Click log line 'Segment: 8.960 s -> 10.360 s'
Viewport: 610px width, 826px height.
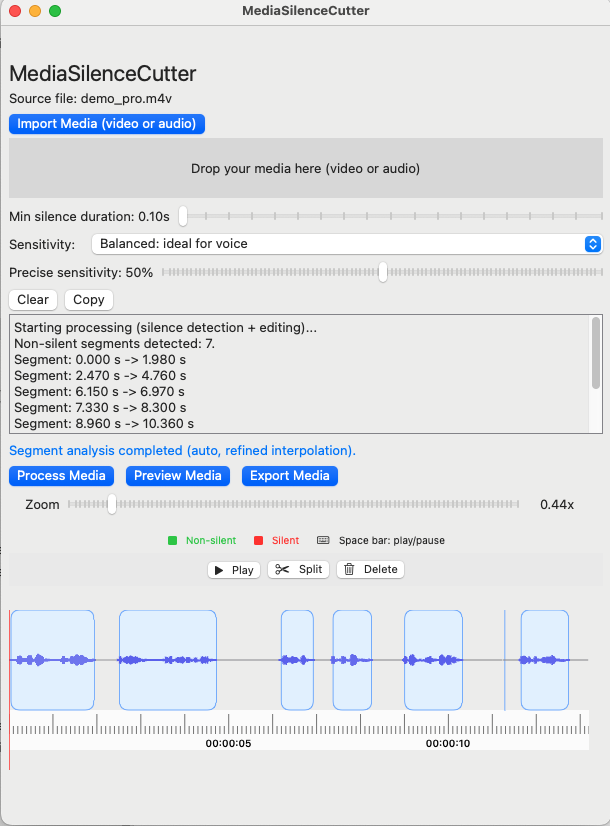click(x=104, y=424)
